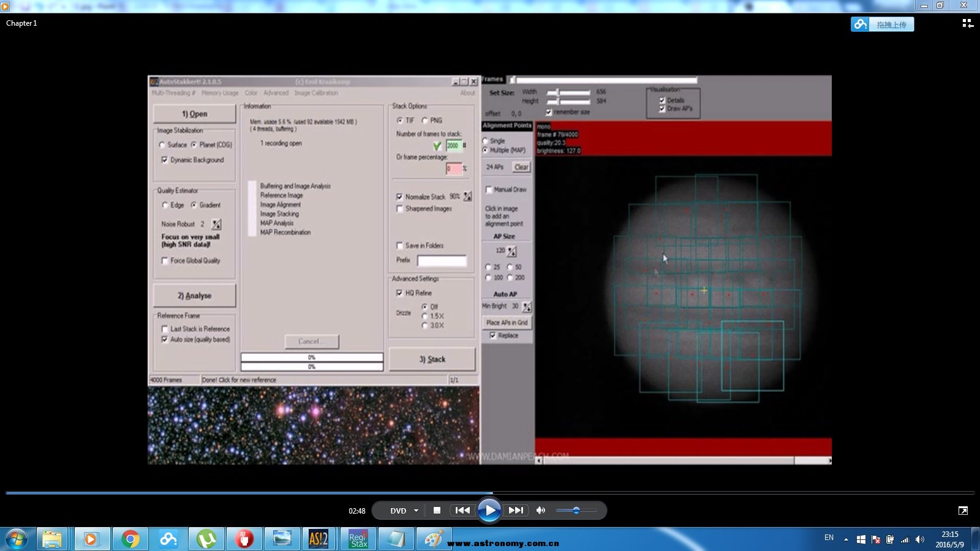Open the Multi-Threading menu

tap(173, 93)
